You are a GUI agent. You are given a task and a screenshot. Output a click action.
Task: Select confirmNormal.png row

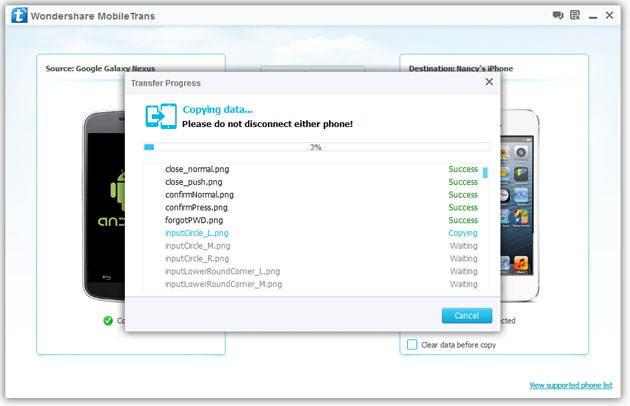(x=316, y=195)
